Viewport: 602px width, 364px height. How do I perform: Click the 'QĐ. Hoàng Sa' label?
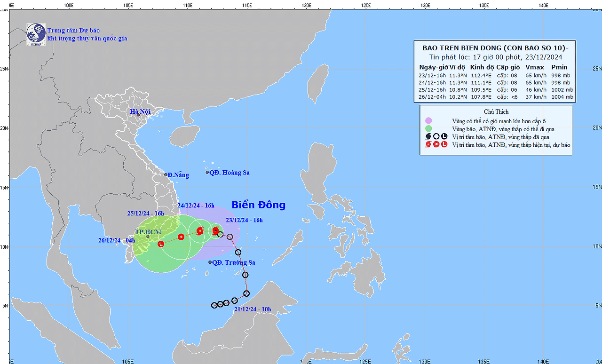tap(230, 173)
